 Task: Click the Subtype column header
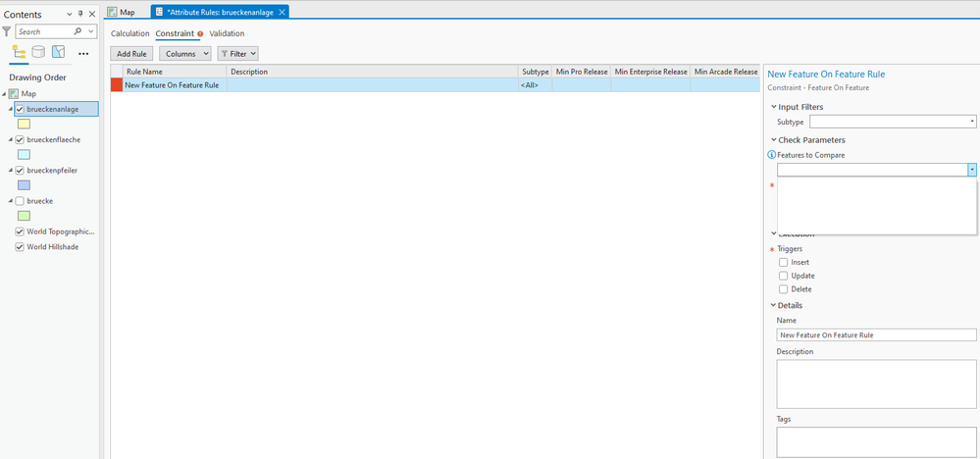pos(535,72)
